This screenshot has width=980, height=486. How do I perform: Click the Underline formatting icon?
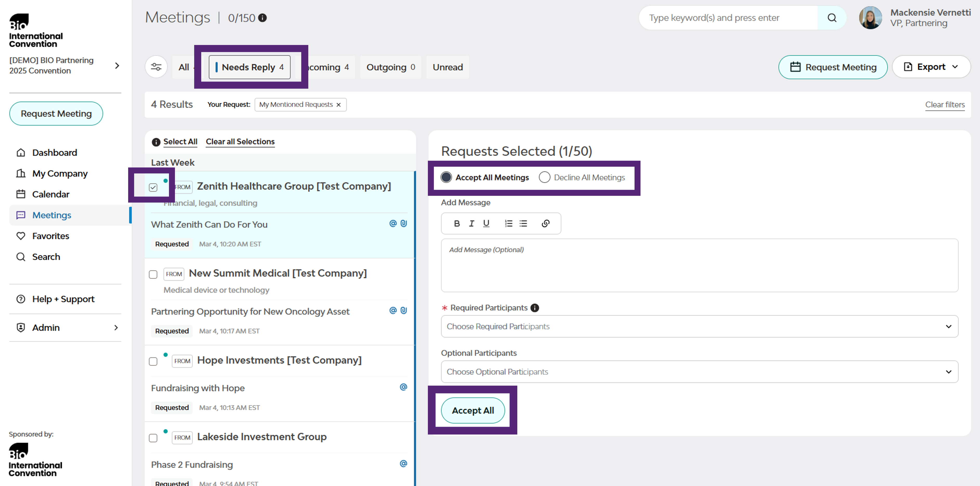click(486, 223)
